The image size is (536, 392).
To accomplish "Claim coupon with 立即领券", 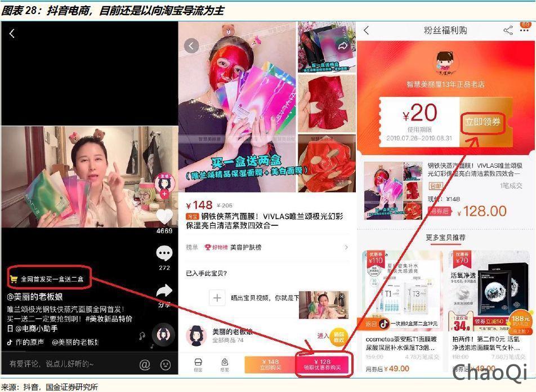I will (x=483, y=122).
